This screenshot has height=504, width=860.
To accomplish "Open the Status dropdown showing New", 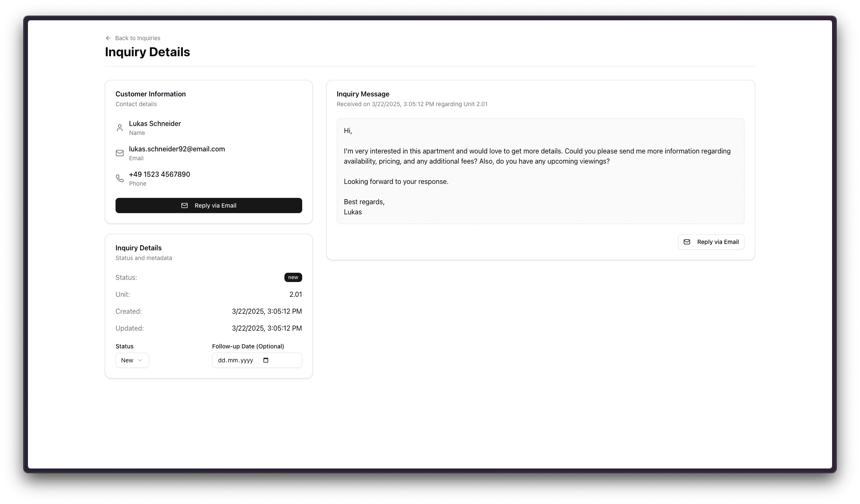I will [132, 360].
